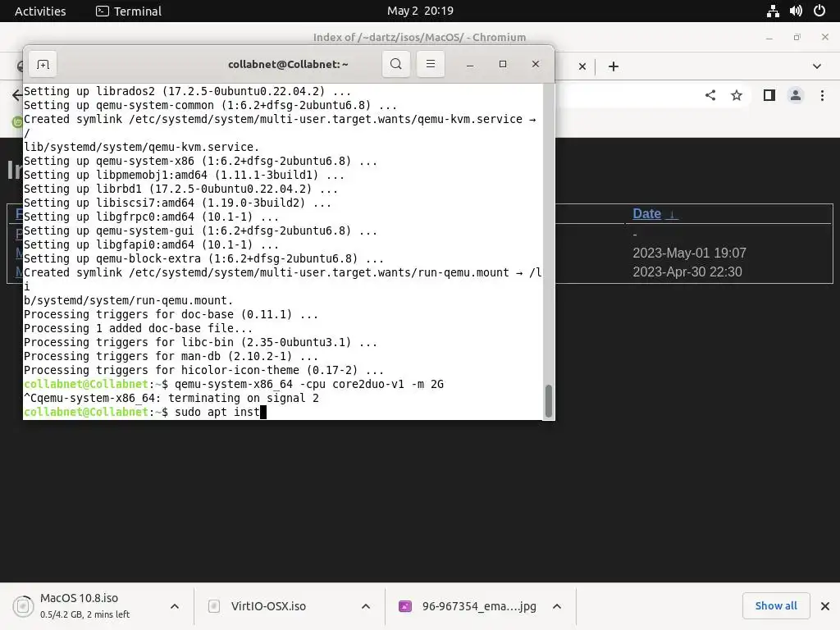Click the VirtIO-OSX.iso file icon
Image resolution: width=840 pixels, height=630 pixels.
(214, 606)
